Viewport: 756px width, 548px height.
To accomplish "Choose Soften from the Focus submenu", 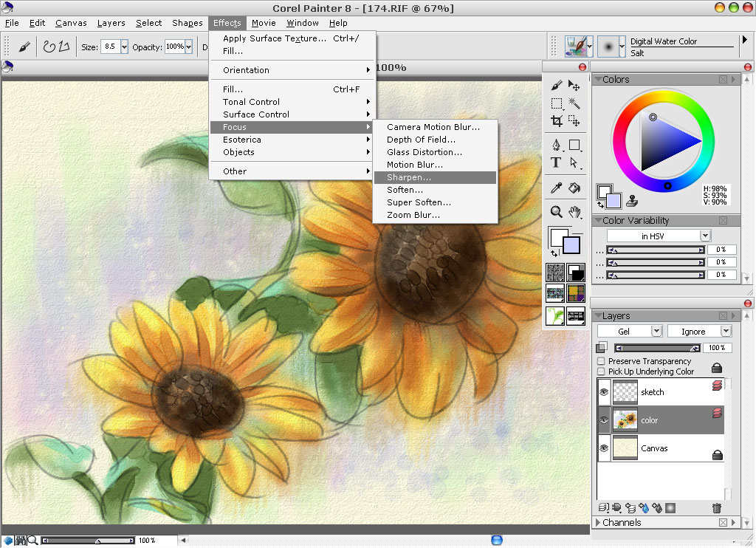I will [435, 190].
